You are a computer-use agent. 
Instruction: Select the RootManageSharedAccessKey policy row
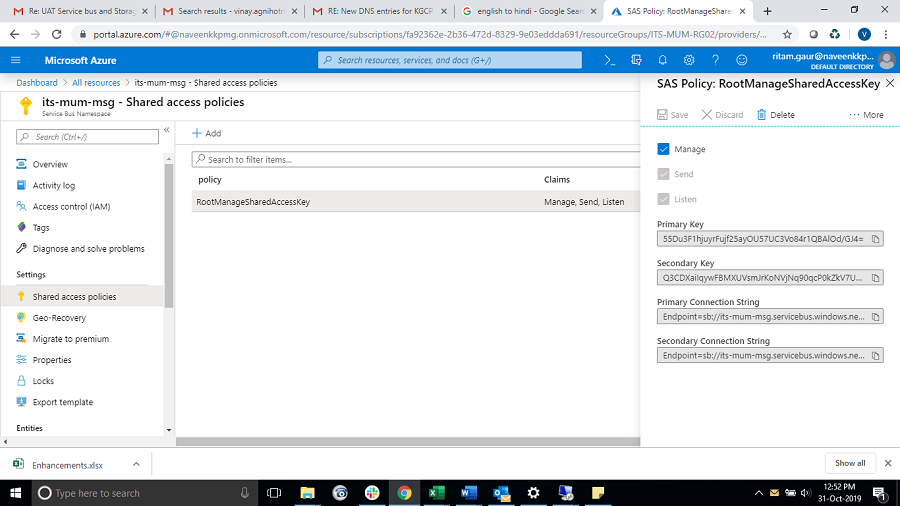(416, 202)
